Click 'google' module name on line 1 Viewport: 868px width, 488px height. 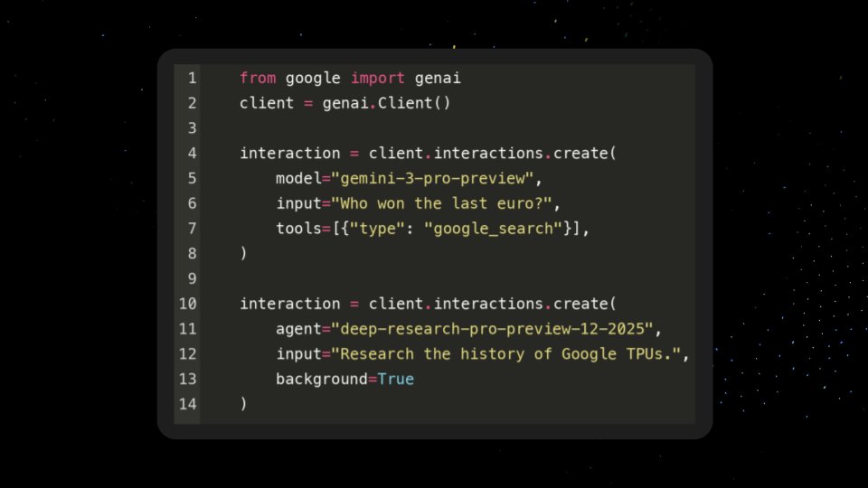[x=313, y=79]
